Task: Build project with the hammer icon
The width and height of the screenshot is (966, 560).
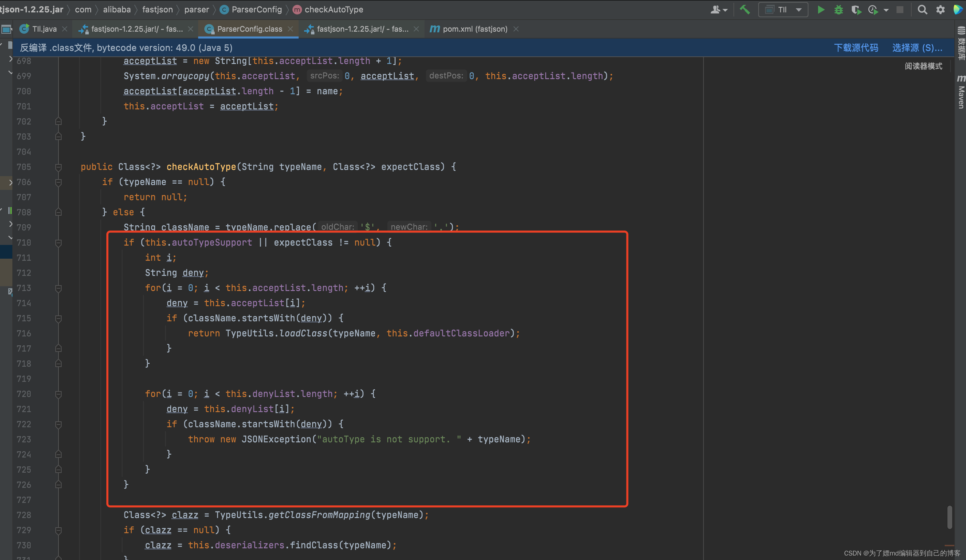Action: tap(744, 10)
